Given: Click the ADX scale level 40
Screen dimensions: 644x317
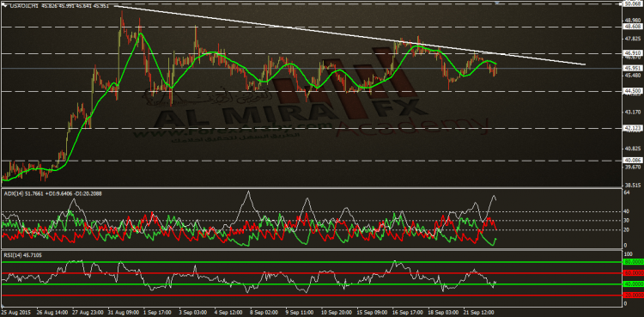Looking at the screenshot, I should tap(627, 211).
